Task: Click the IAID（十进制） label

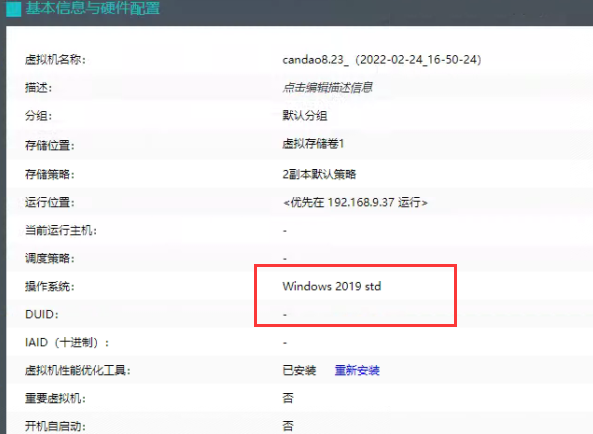Action: (x=67, y=343)
